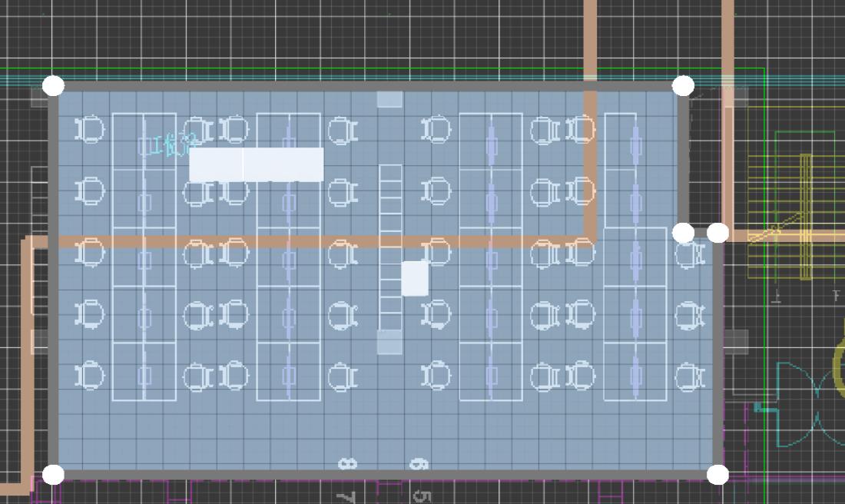Click the gray column square outside the right wall
This screenshot has width=845, height=504.
tap(737, 340)
